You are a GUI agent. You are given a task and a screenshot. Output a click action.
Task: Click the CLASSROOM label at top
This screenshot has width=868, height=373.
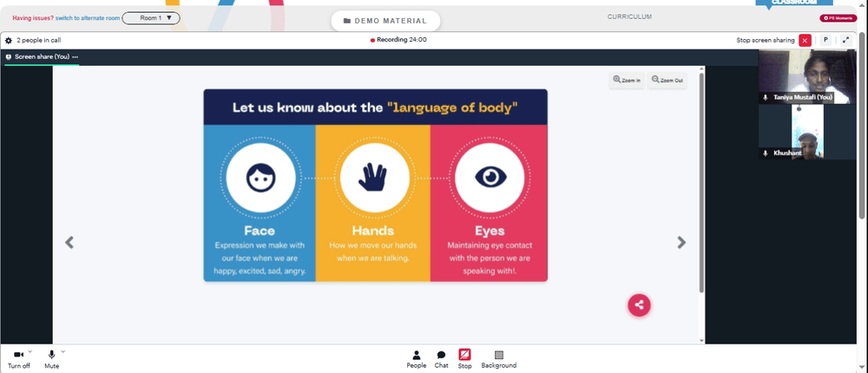pos(794,3)
